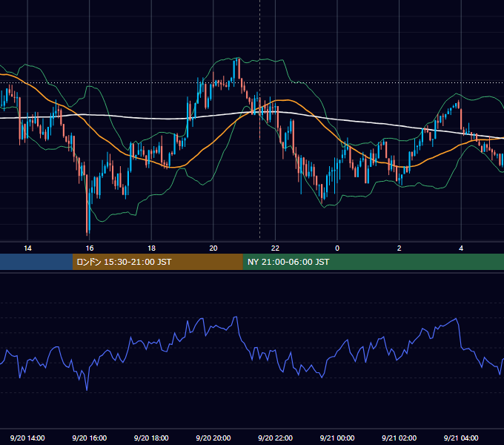Click the blue session band before London

[36, 262]
